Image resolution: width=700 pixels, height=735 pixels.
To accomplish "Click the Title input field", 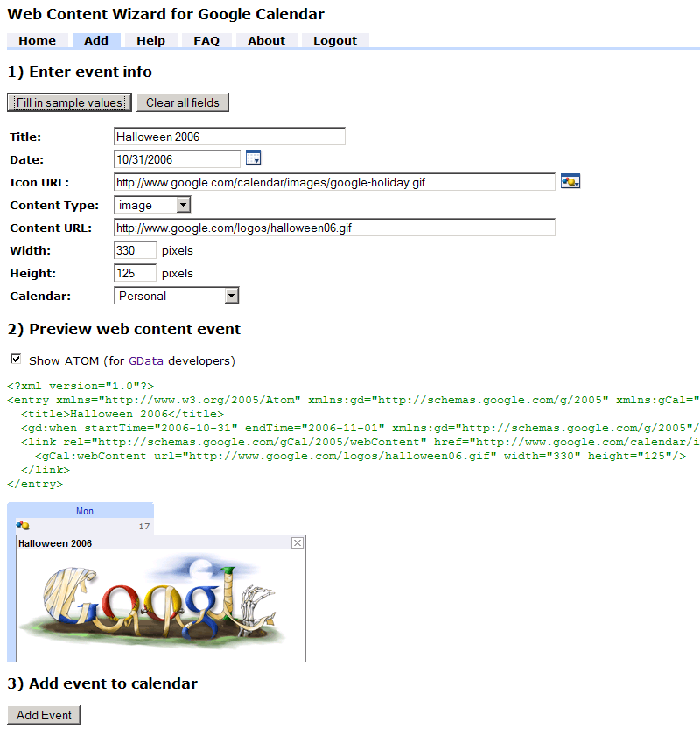I will pyautogui.click(x=230, y=136).
